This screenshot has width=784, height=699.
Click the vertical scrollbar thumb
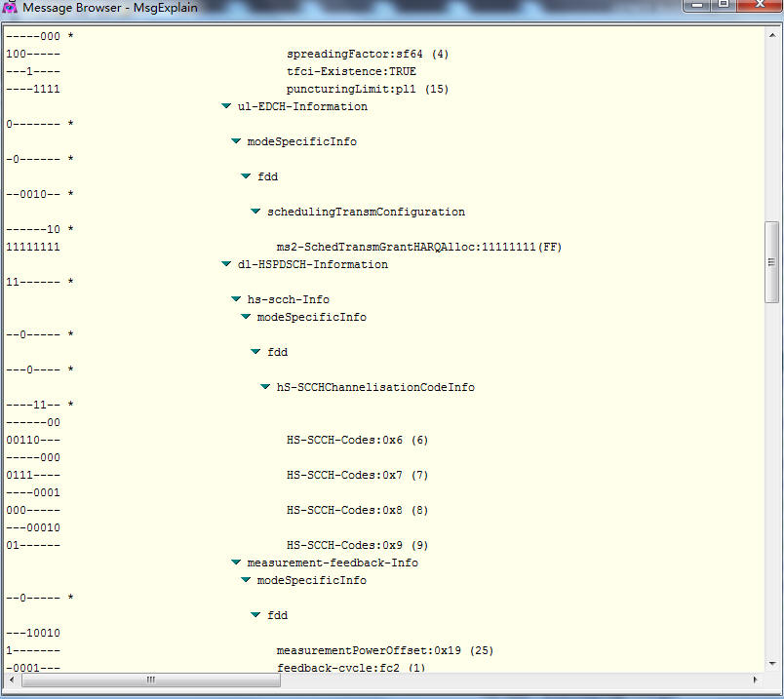[x=772, y=262]
